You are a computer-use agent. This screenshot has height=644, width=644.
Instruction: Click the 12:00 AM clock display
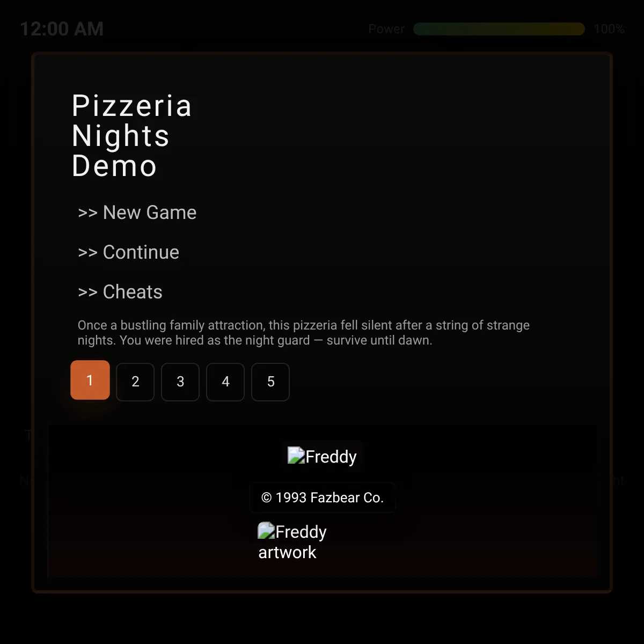62,29
